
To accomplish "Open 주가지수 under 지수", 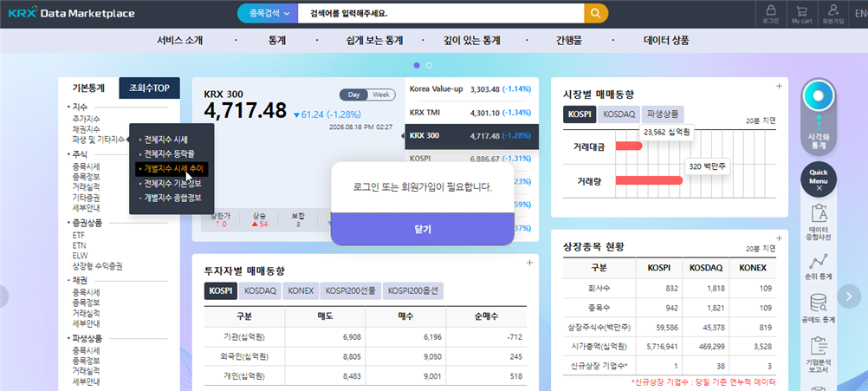I will pyautogui.click(x=86, y=119).
